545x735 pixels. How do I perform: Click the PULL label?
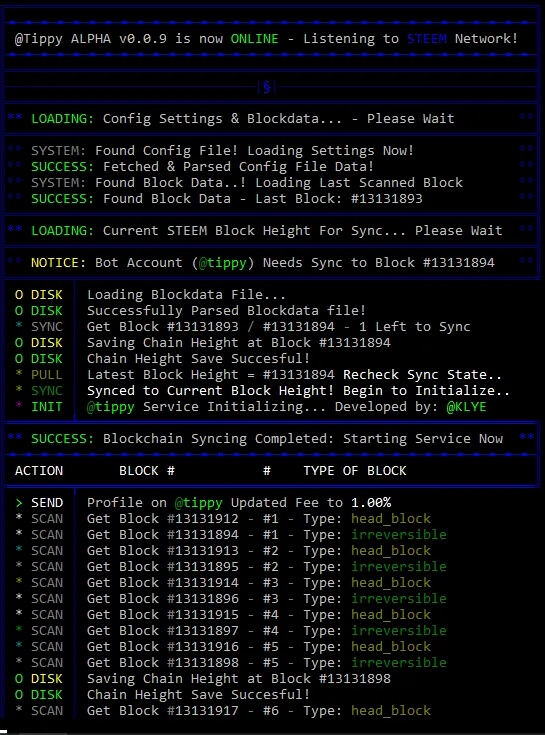(46, 375)
